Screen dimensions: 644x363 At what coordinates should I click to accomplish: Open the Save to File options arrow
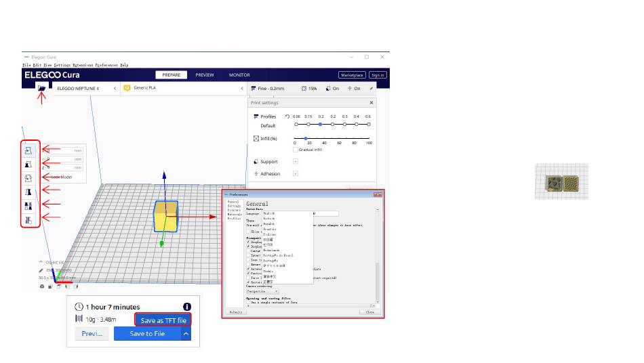(x=186, y=333)
